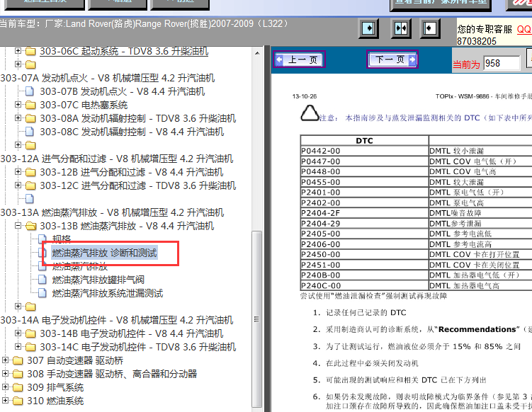Click folder icon for 303-08A 发动机辐射控制
The width and height of the screenshot is (532, 412).
coord(30,118)
